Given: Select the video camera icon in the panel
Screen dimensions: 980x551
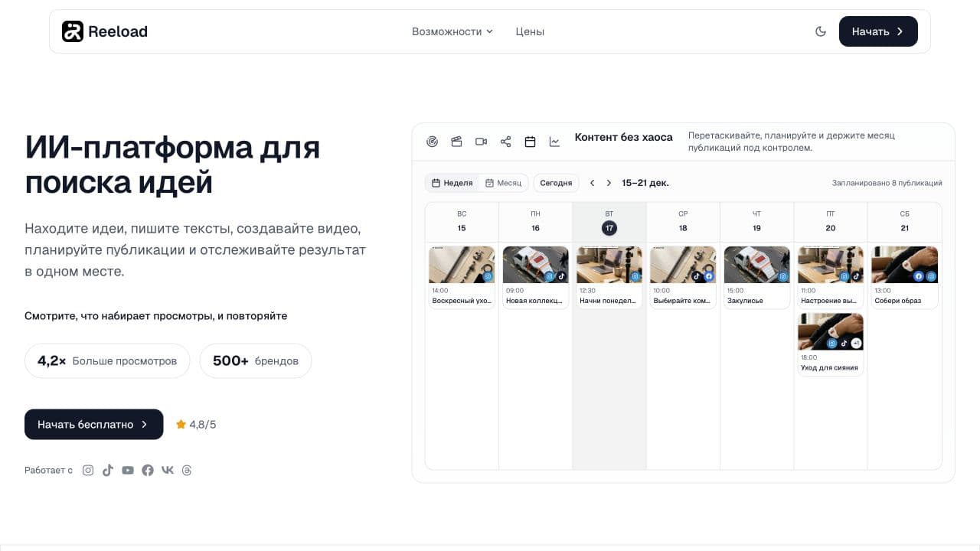Looking at the screenshot, I should (x=481, y=142).
